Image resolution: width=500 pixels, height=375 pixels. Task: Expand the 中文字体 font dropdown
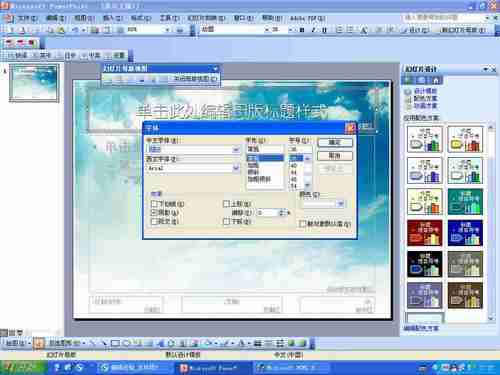236,149
